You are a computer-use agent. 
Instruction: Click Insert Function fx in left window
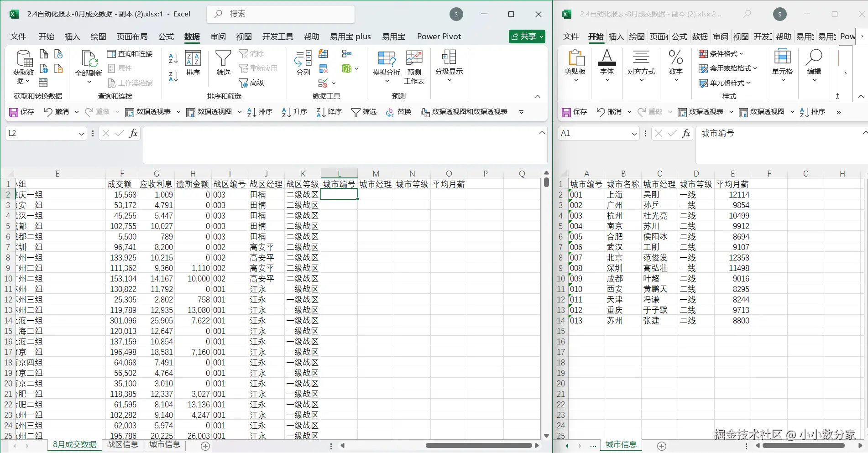(133, 133)
